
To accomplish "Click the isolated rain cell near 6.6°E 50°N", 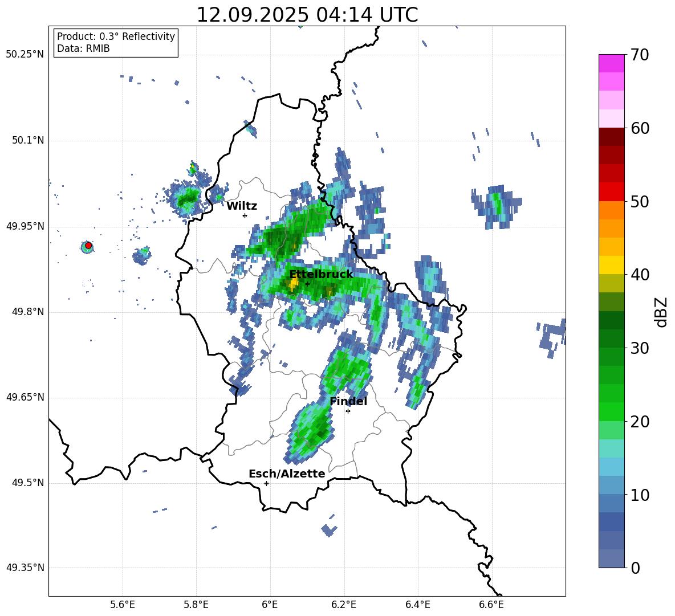I will 497,207.
